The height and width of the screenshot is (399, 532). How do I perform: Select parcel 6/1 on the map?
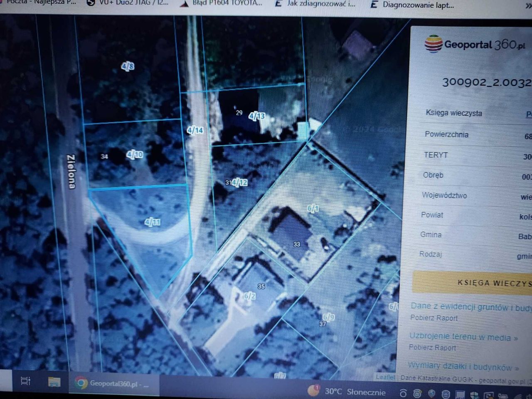pyautogui.click(x=313, y=208)
